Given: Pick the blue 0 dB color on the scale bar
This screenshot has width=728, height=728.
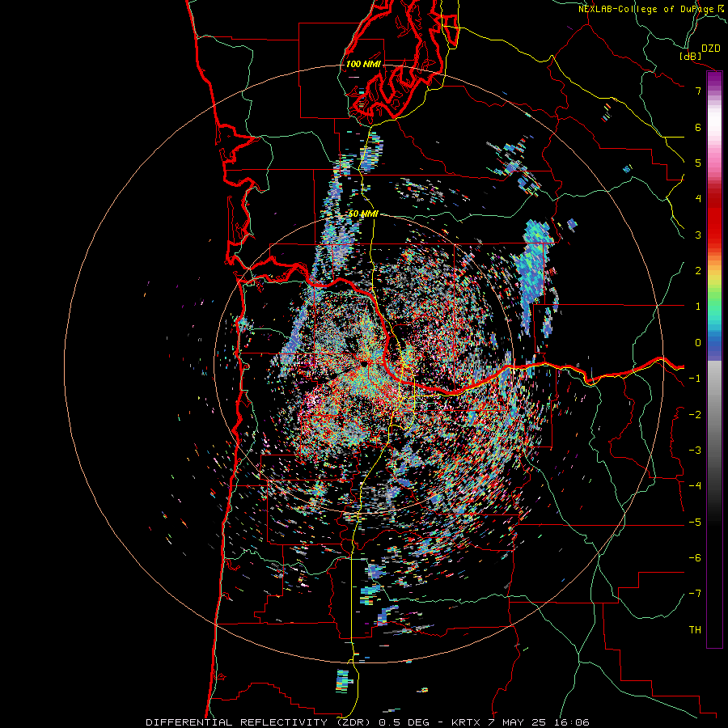Looking at the screenshot, I should pos(714,343).
